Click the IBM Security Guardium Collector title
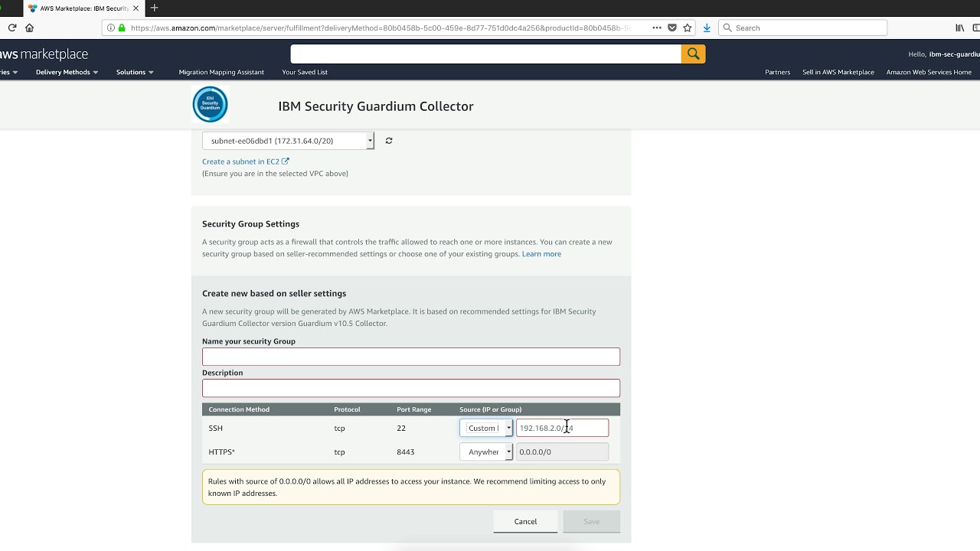This screenshot has width=980, height=551. pyautogui.click(x=376, y=106)
